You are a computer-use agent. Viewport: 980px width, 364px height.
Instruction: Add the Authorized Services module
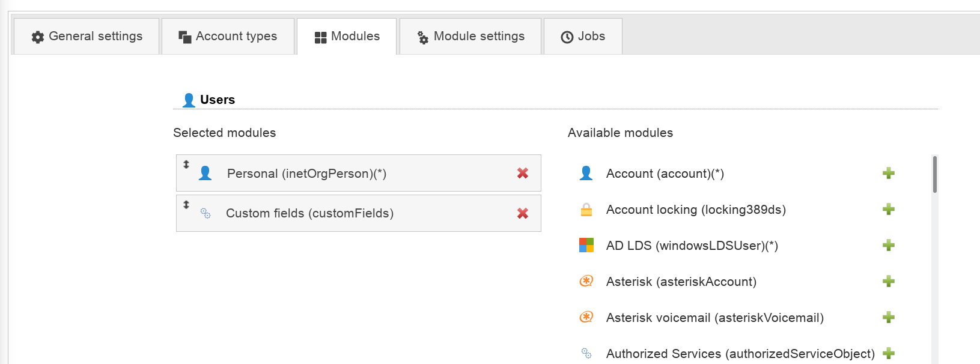click(x=889, y=353)
